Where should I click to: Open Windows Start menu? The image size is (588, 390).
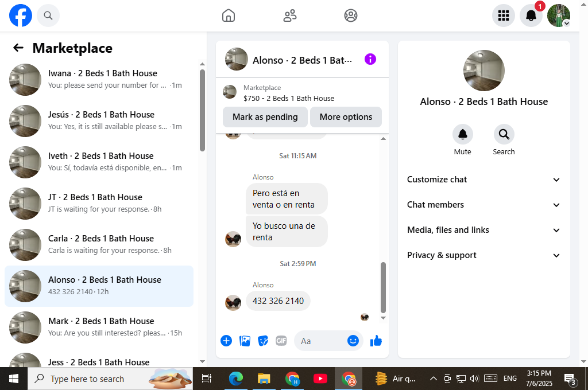[x=14, y=379]
